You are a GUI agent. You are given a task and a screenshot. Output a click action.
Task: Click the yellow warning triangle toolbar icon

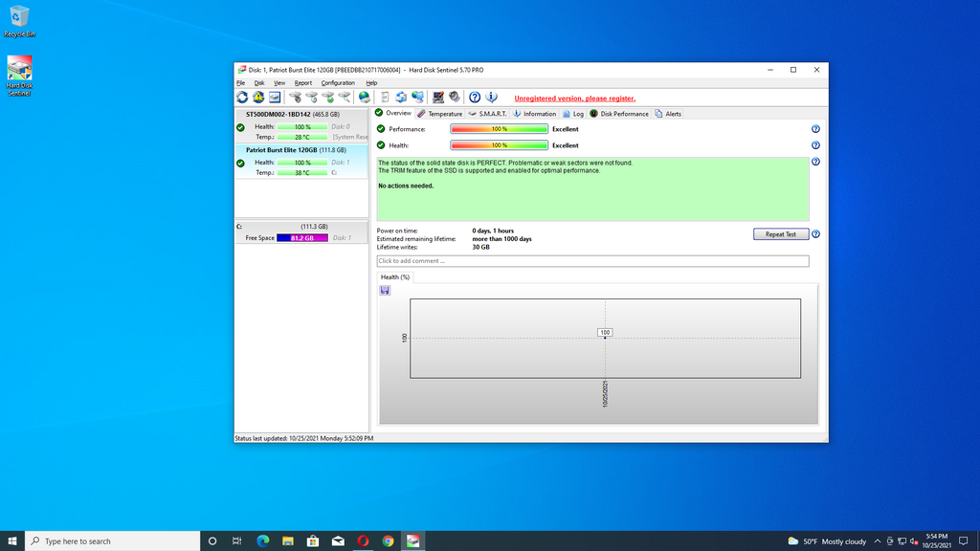pos(258,98)
